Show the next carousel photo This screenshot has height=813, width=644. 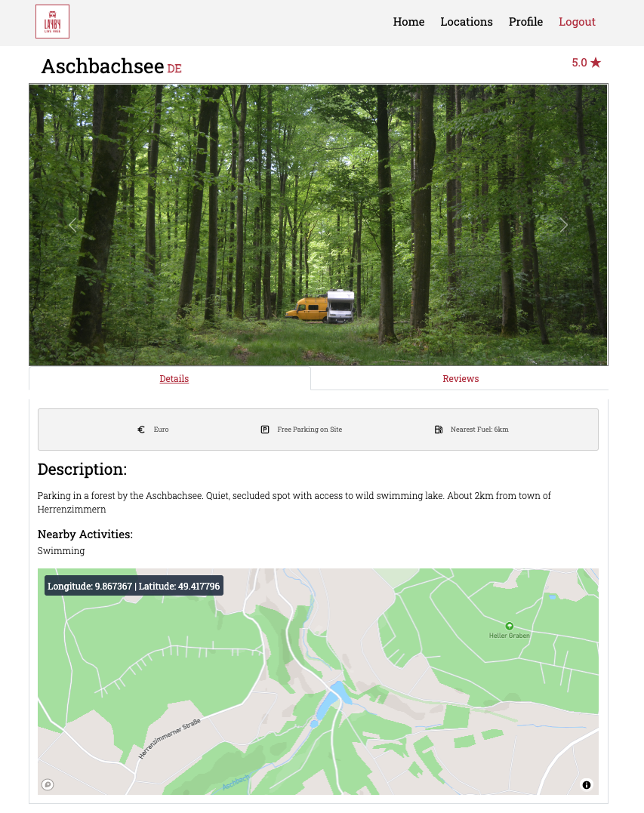coord(564,225)
